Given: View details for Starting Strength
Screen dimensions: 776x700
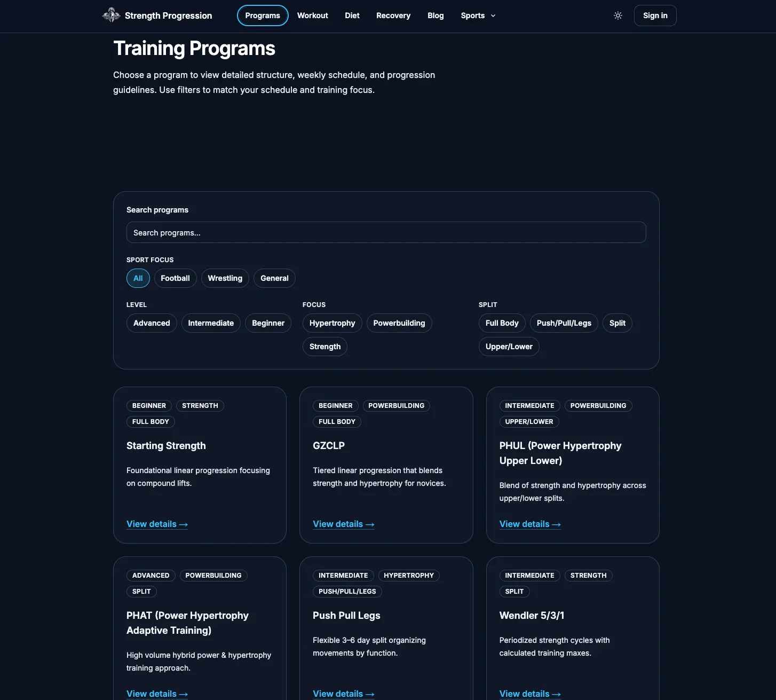Looking at the screenshot, I should pos(157,524).
